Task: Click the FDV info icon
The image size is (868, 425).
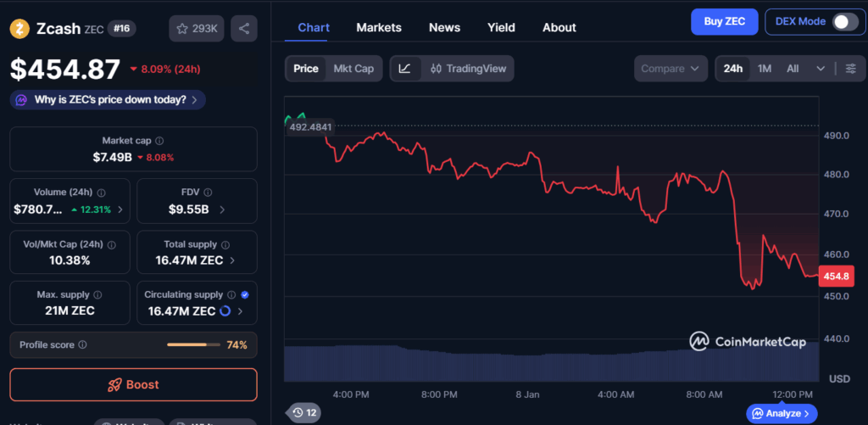Action: pyautogui.click(x=208, y=193)
